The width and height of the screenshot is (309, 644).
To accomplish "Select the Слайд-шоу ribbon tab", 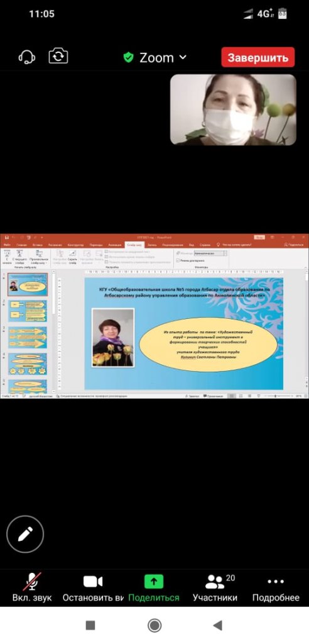I will pyautogui.click(x=134, y=245).
